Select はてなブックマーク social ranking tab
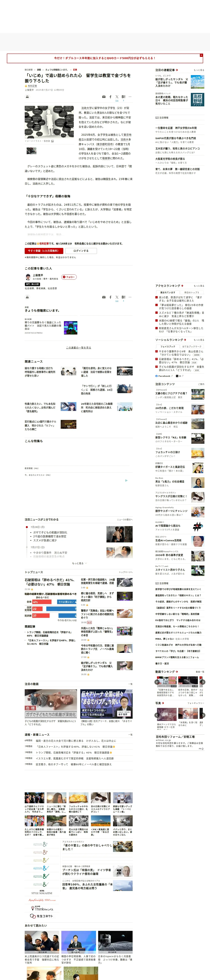This screenshot has height=980, width=210. 192,347
